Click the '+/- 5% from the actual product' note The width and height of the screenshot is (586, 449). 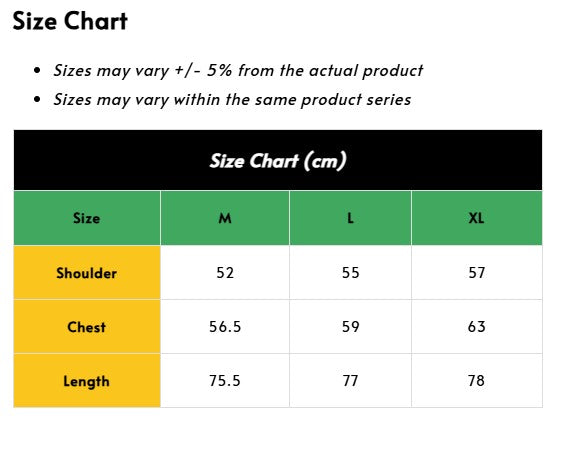299,71
